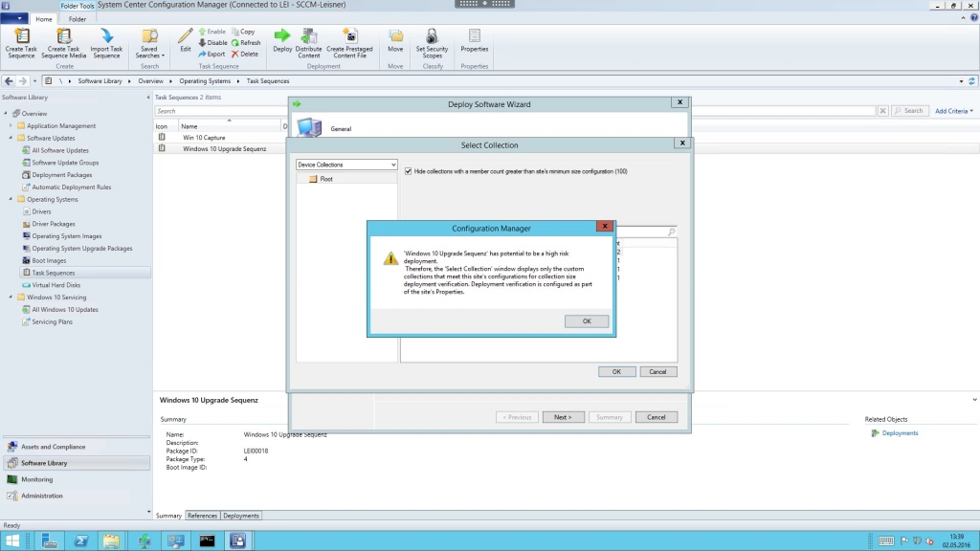
Task: Switch to the Deployments tab
Action: [240, 516]
